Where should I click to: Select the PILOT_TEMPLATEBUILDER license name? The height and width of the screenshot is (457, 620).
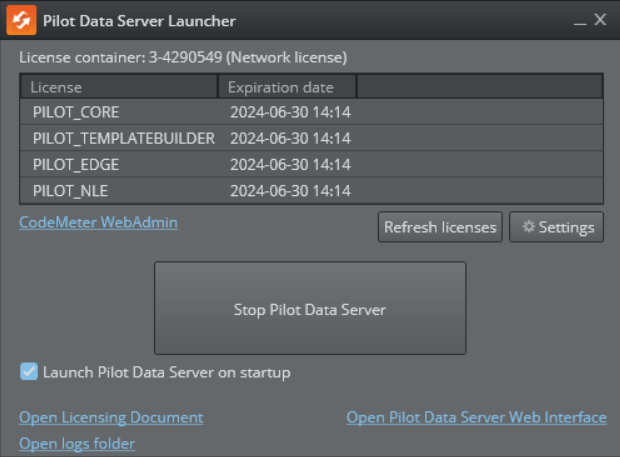[x=123, y=138]
